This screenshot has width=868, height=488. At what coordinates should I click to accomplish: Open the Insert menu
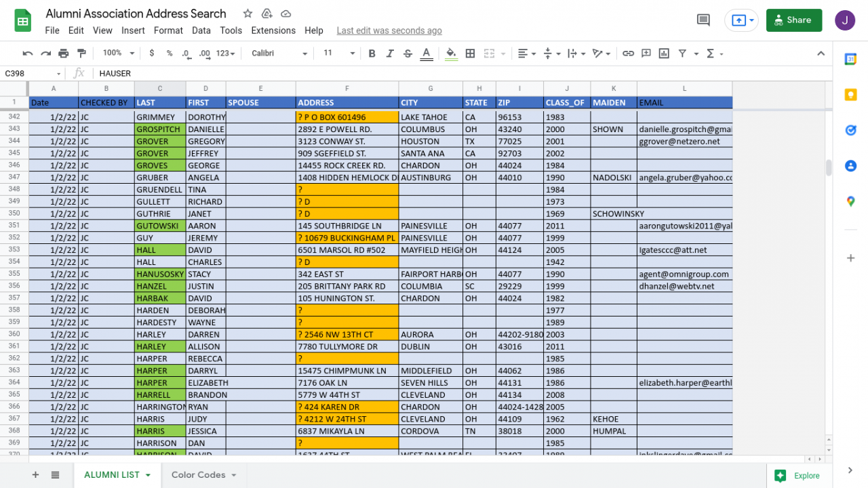(x=133, y=30)
